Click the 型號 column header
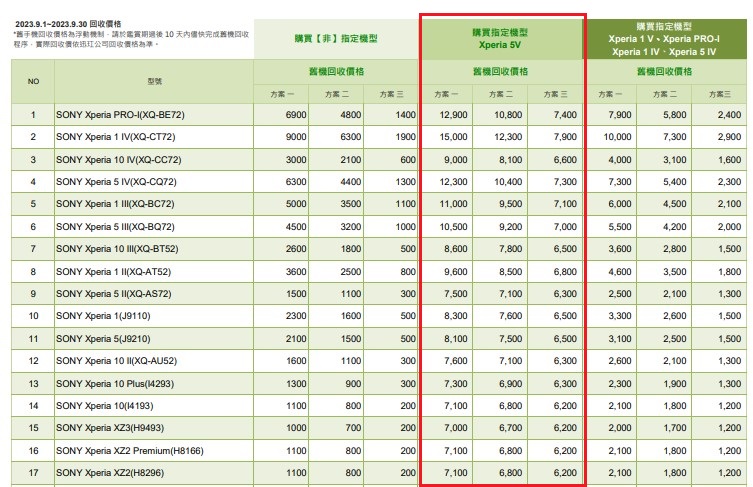The image size is (753, 487). click(x=153, y=81)
